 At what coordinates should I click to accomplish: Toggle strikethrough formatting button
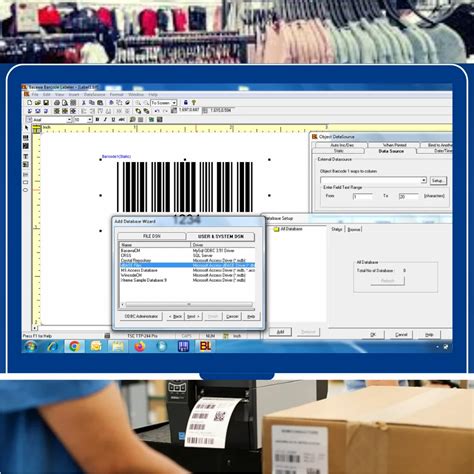[x=122, y=119]
